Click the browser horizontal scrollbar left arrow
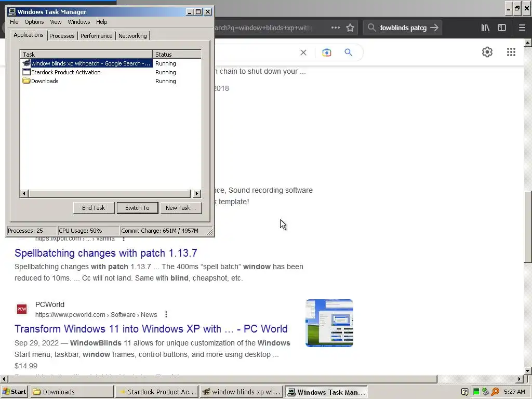The width and height of the screenshot is (532, 399). [x=4, y=379]
